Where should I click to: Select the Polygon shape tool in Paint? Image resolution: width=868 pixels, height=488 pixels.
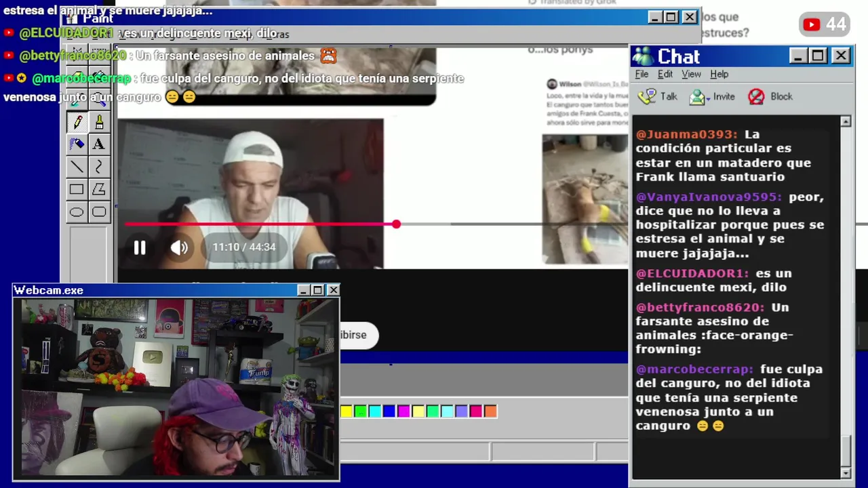coord(99,190)
